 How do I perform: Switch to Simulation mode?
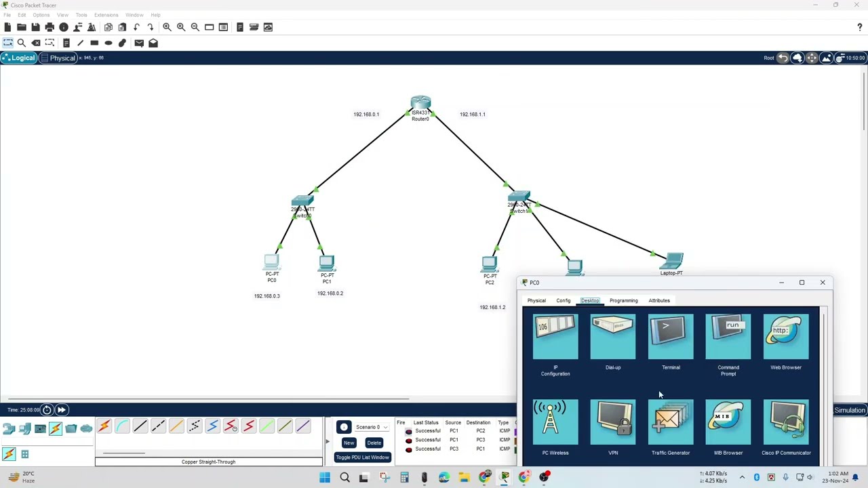coord(849,410)
